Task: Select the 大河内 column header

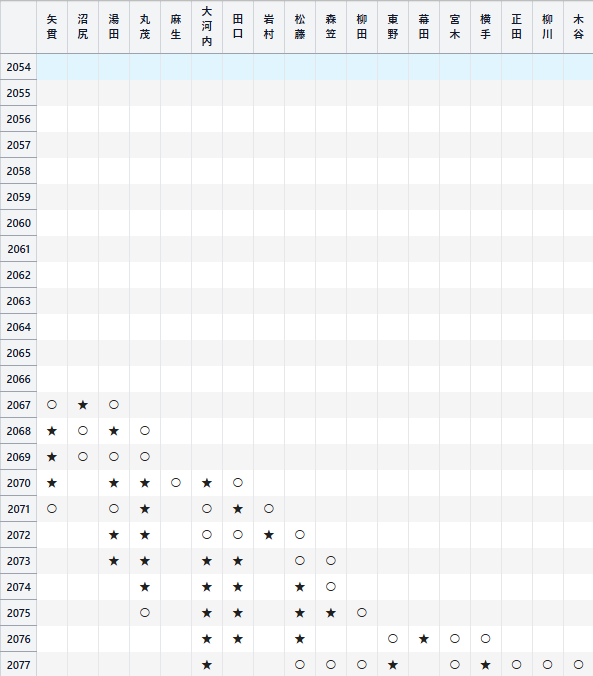Action: (x=207, y=27)
